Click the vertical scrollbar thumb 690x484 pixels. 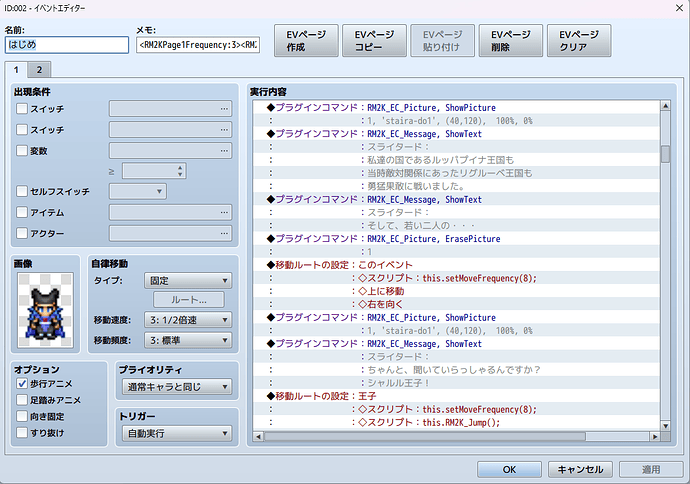(x=665, y=154)
